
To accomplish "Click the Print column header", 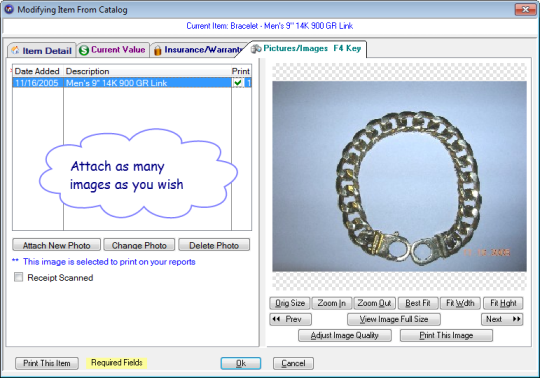I will [241, 71].
